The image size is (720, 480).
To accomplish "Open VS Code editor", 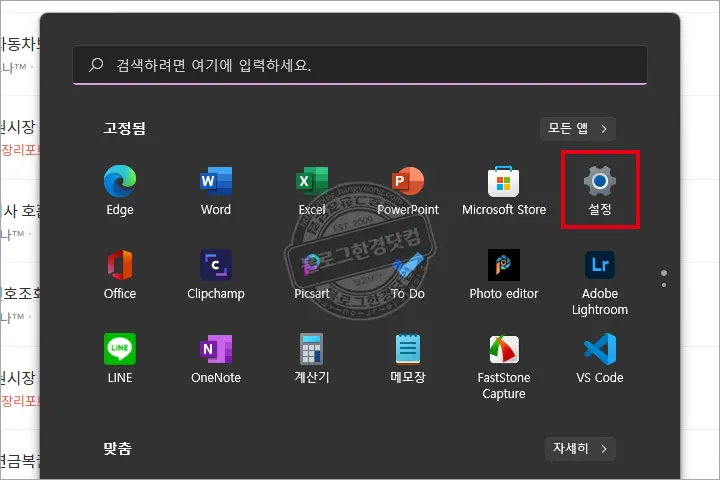I will click(x=600, y=358).
